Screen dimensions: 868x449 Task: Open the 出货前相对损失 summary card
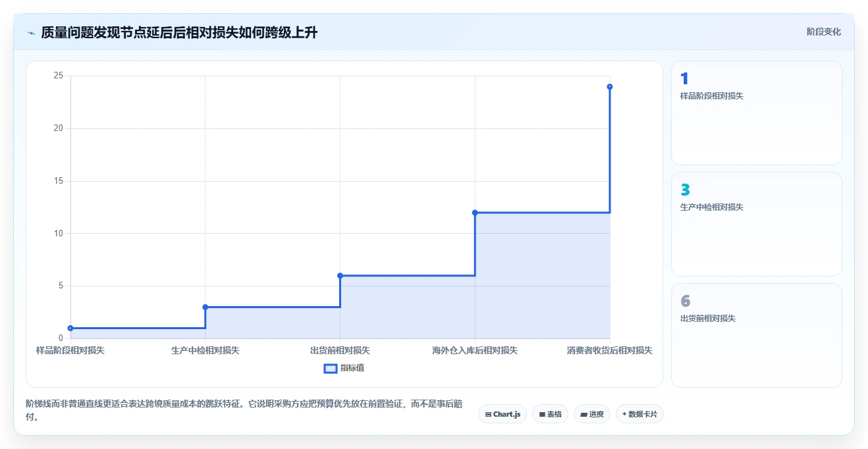756,335
